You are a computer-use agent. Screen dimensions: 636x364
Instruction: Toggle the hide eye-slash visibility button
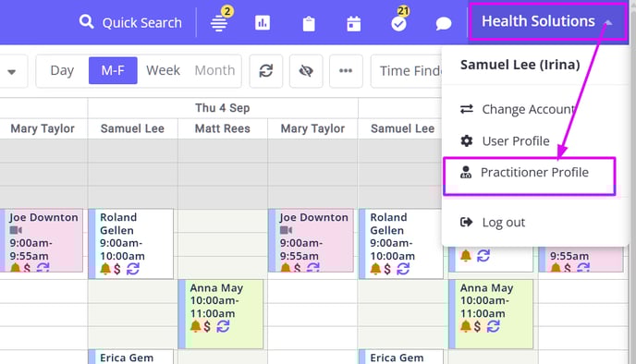(x=306, y=71)
